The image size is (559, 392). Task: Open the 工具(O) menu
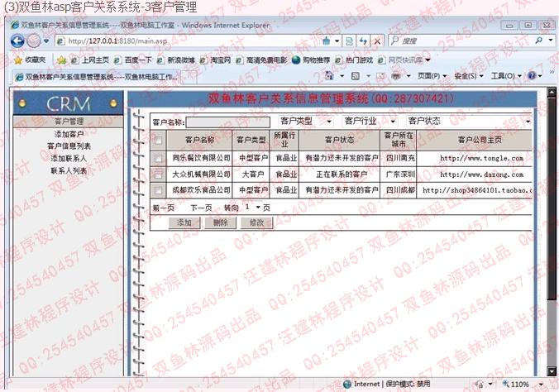[x=506, y=76]
